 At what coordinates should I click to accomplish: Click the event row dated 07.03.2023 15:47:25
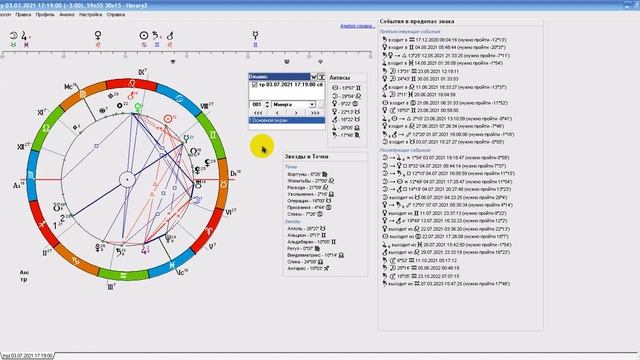[445, 284]
